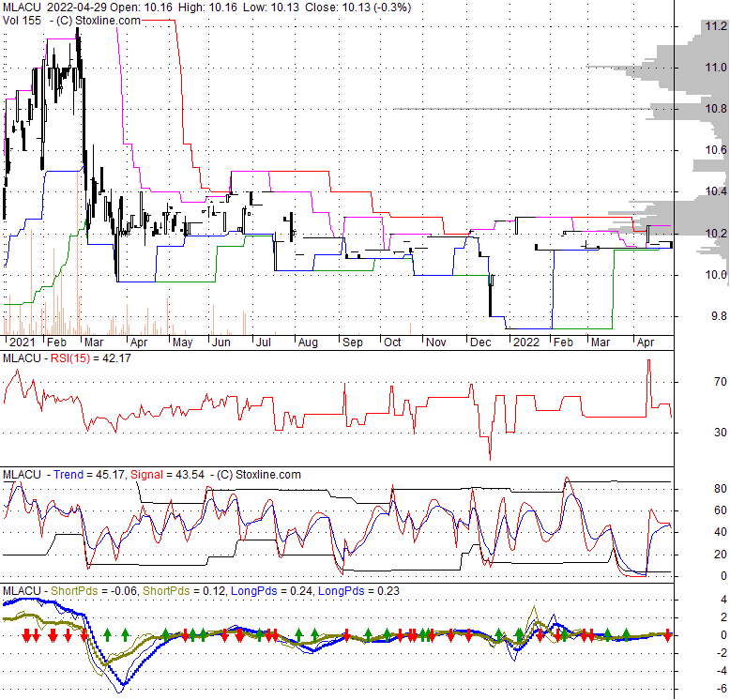
Task: Click the MLACU ticker in chart header
Action: (x=23, y=8)
